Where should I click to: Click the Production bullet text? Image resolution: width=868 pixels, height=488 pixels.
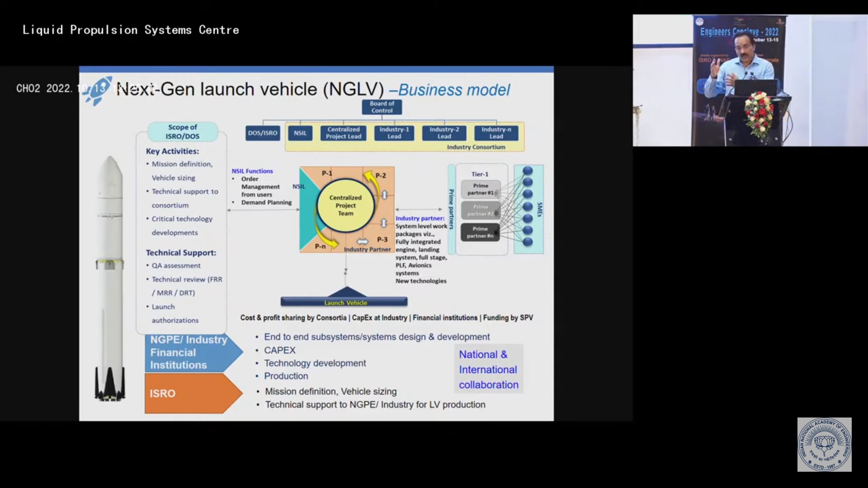click(286, 376)
